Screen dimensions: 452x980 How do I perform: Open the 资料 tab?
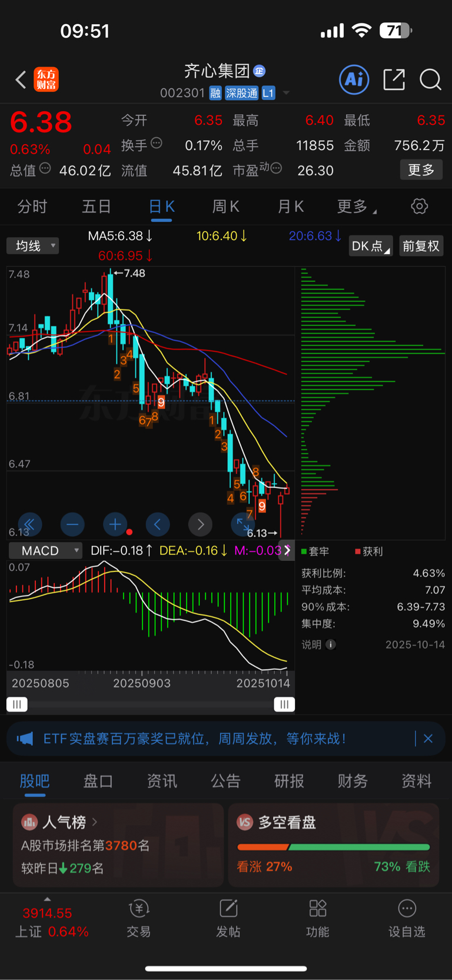pyautogui.click(x=416, y=781)
